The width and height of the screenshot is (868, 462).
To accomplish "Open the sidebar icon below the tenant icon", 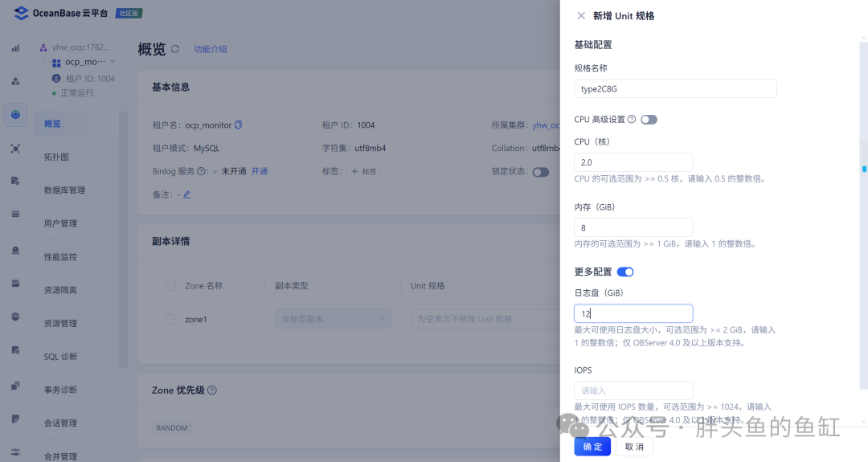I will (x=15, y=149).
